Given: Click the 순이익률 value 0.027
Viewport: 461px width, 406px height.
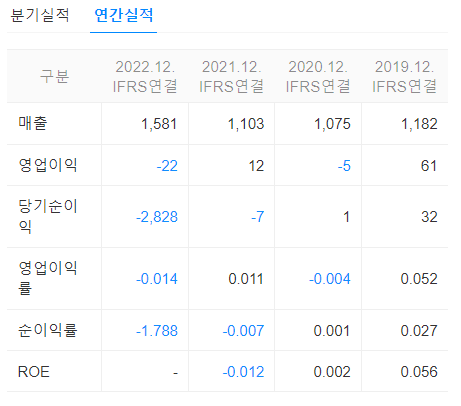Looking at the screenshot, I should tap(419, 331).
